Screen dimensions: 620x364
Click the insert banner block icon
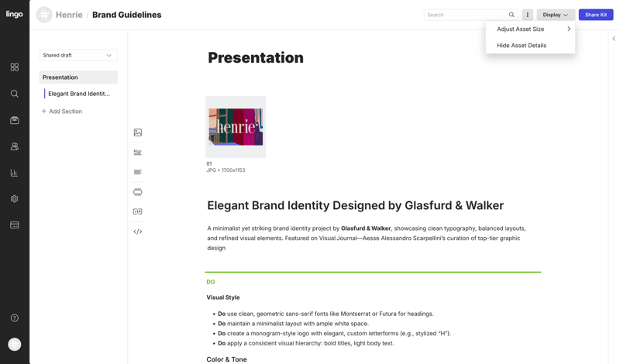[137, 192]
